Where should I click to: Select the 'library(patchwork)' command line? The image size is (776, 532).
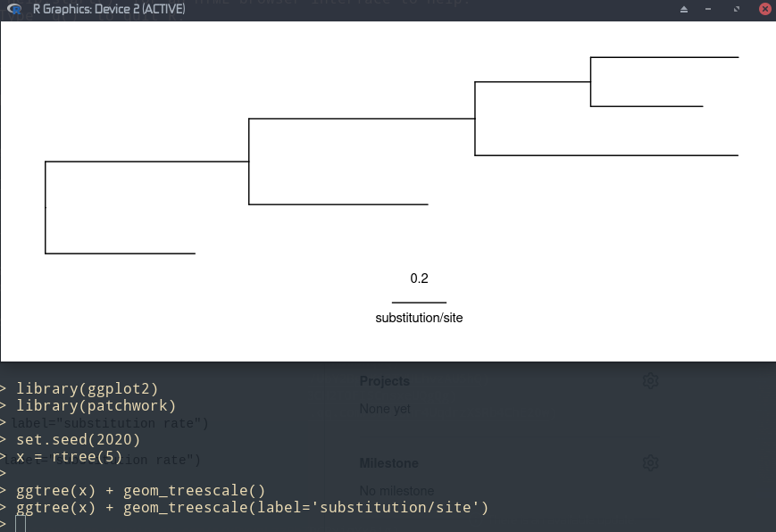point(93,405)
